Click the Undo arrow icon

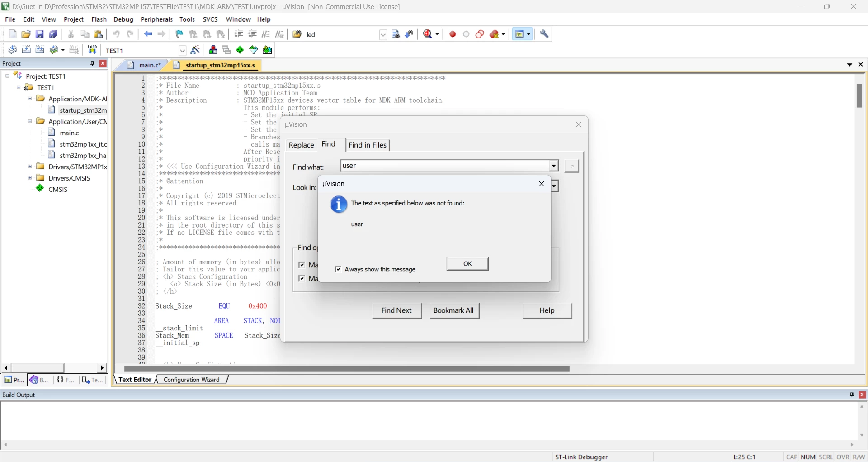click(116, 34)
